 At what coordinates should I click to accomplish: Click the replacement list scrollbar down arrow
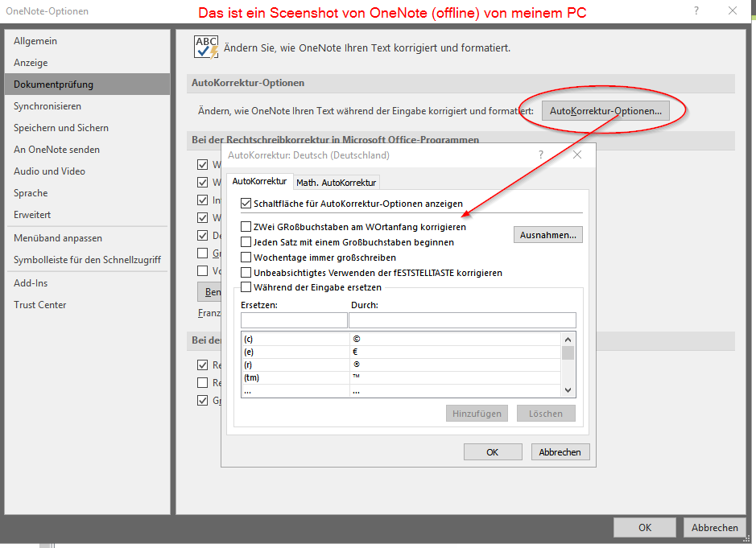tap(568, 389)
